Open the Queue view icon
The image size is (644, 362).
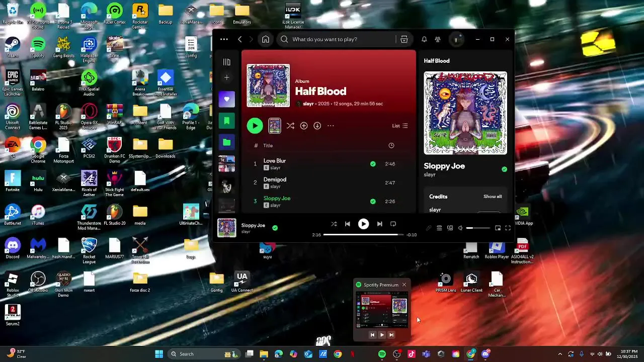click(439, 228)
